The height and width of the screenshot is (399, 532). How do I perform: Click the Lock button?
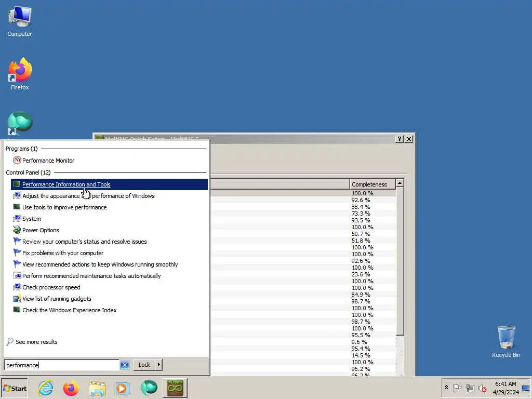144,365
